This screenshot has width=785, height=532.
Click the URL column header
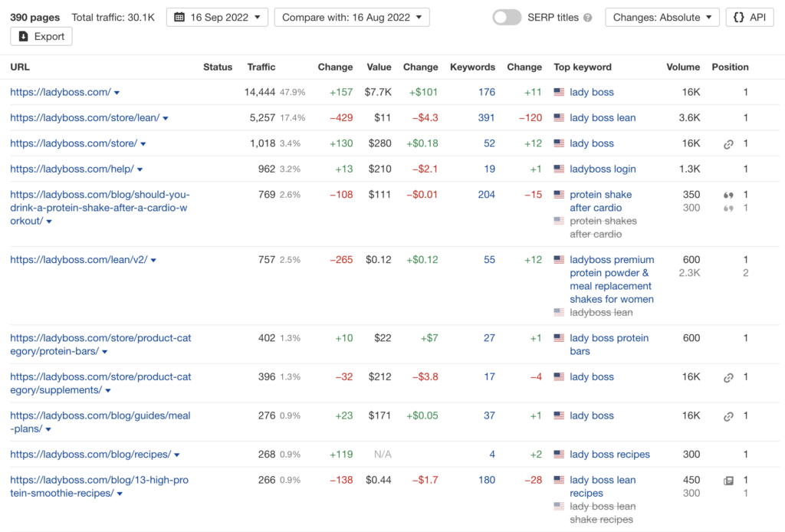(20, 67)
